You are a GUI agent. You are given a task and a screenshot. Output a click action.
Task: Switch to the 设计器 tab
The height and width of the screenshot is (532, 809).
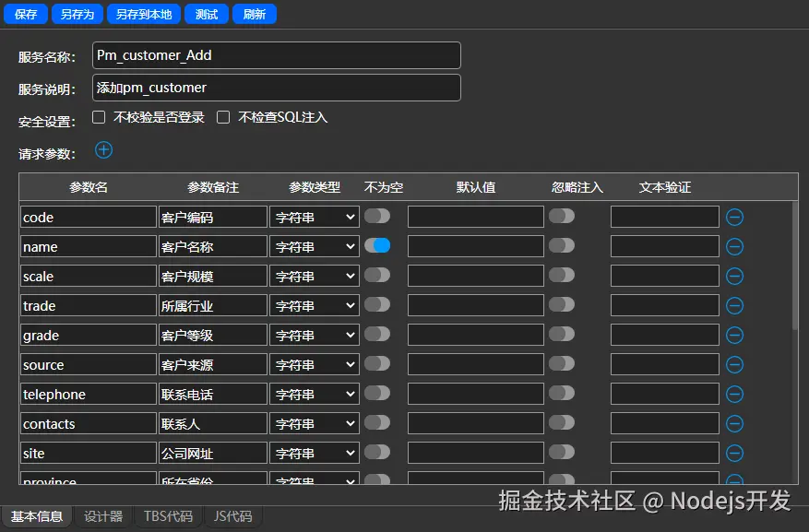pyautogui.click(x=102, y=516)
